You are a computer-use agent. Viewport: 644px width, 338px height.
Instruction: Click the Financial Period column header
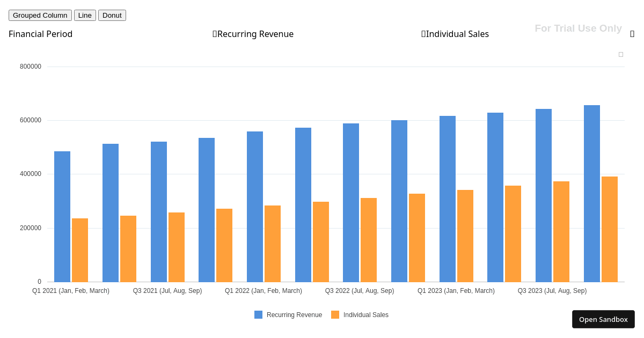pos(41,34)
